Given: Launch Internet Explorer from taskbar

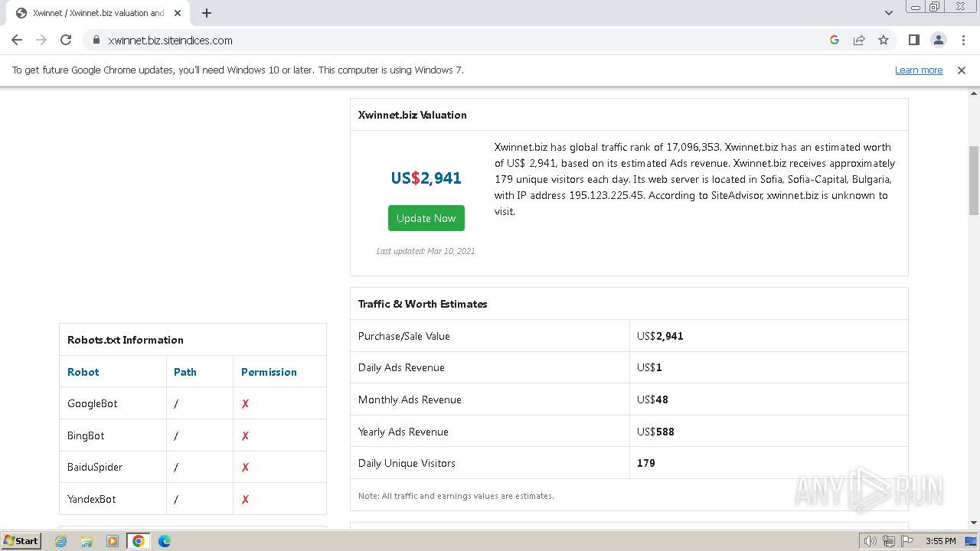Looking at the screenshot, I should [x=61, y=541].
